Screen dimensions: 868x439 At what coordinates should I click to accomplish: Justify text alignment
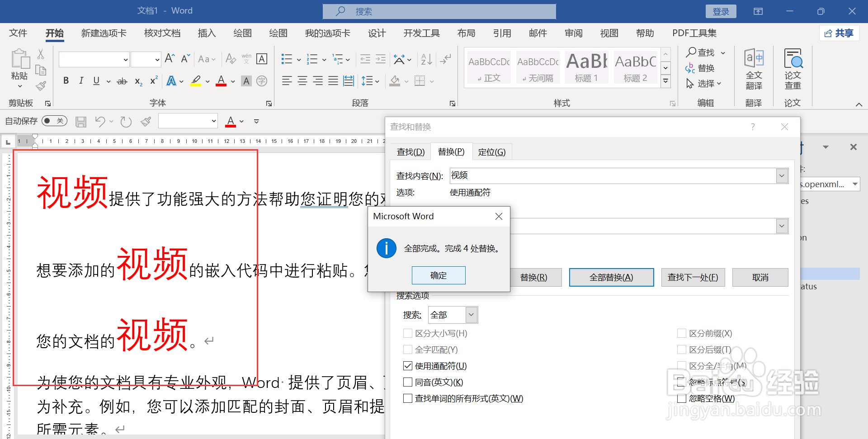pos(333,81)
